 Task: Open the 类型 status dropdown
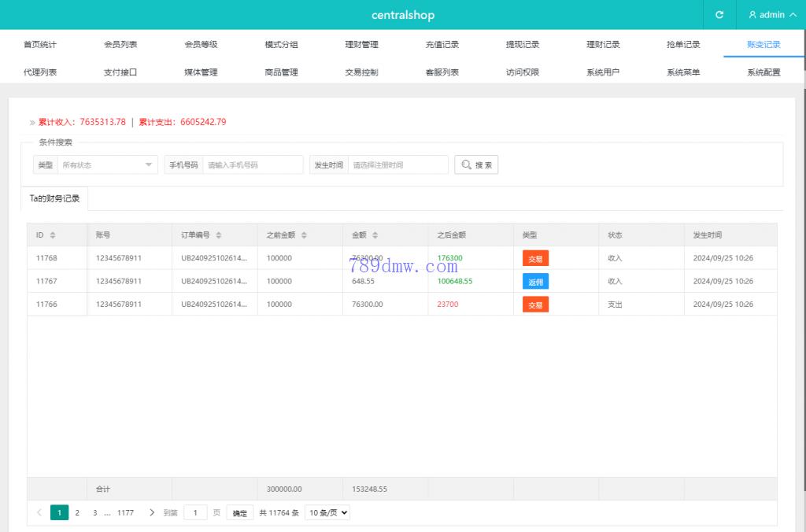107,164
